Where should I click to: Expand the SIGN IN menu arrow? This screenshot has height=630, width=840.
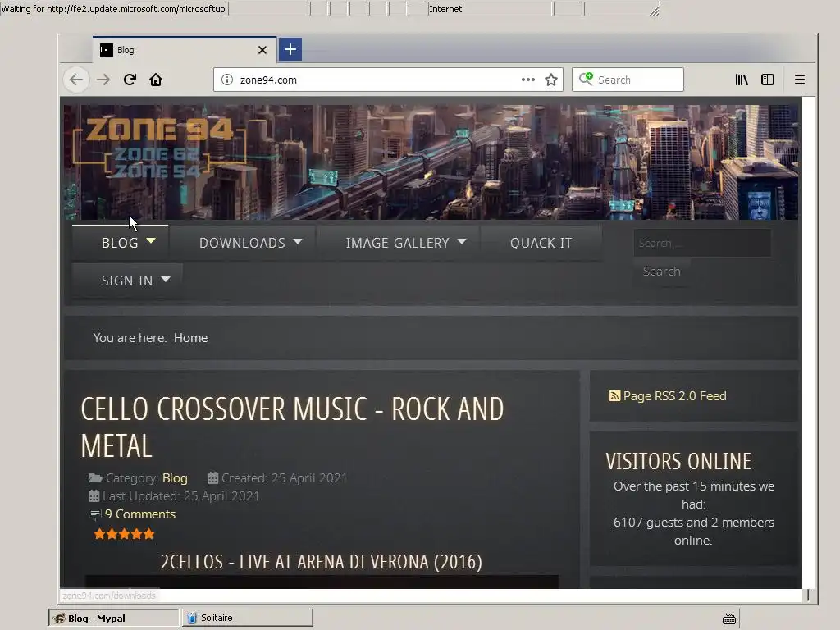click(166, 279)
